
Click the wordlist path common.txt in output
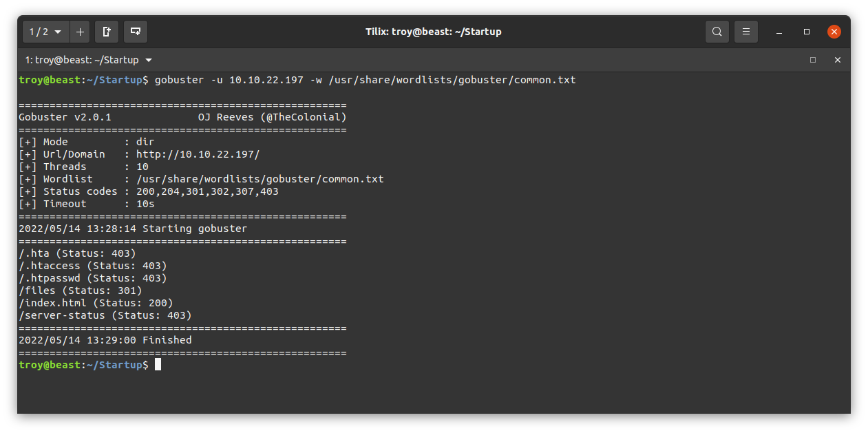(x=260, y=179)
